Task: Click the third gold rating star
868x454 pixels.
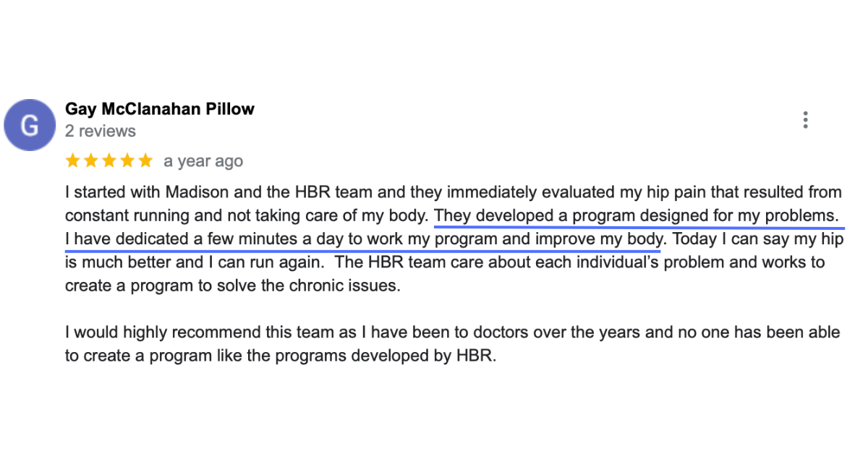Action: 109,160
